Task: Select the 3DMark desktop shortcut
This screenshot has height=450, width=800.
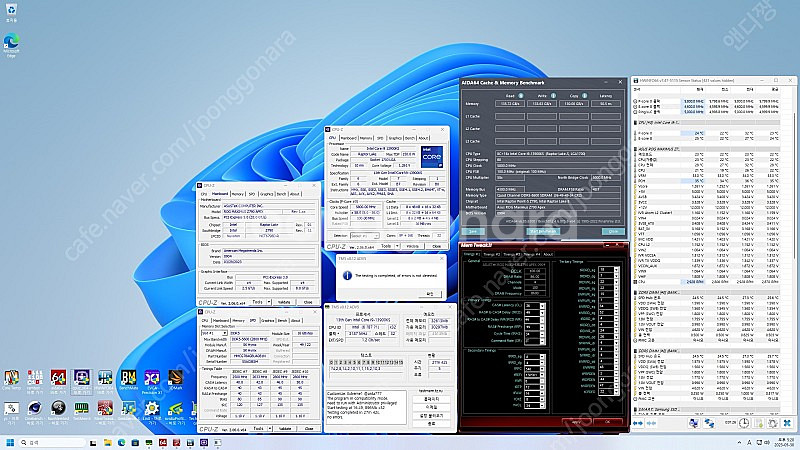Action: (176, 380)
